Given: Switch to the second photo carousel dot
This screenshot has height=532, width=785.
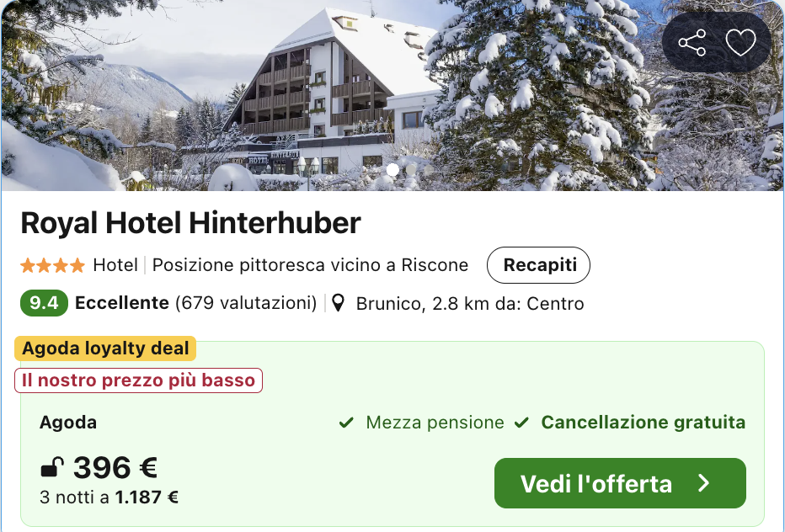Looking at the screenshot, I should coord(411,169).
